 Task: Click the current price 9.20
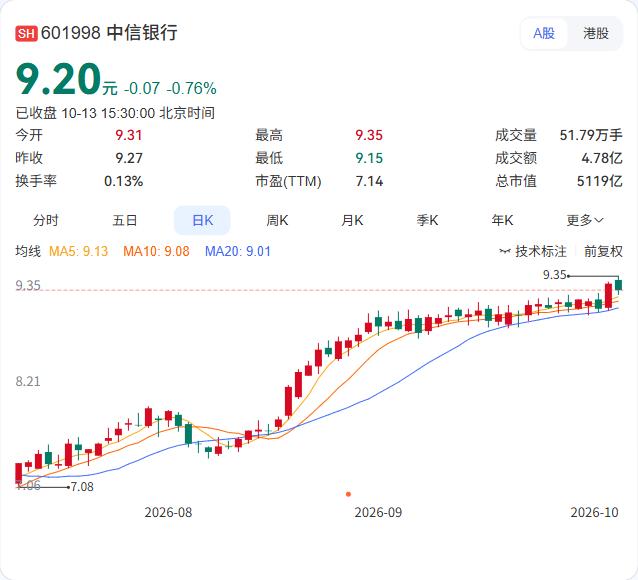tap(58, 79)
